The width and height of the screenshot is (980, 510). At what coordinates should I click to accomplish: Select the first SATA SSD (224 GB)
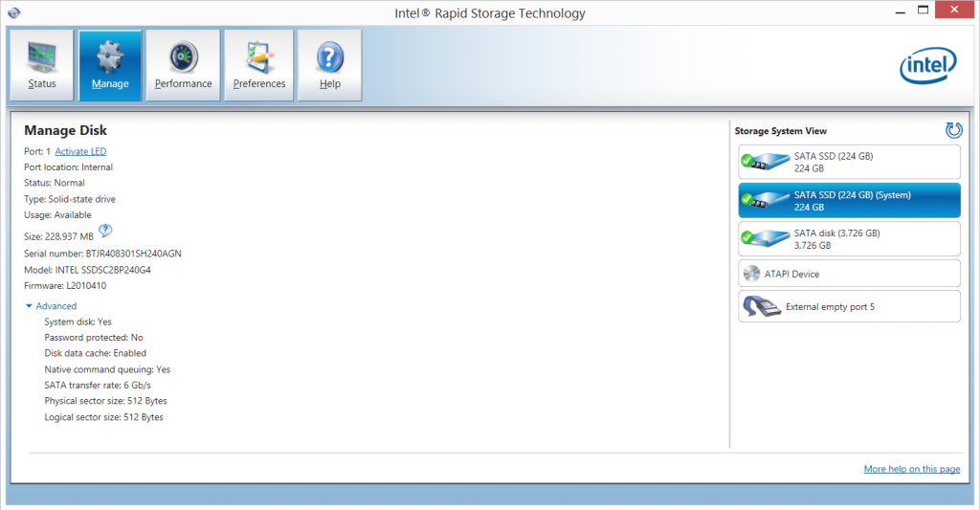(x=849, y=162)
